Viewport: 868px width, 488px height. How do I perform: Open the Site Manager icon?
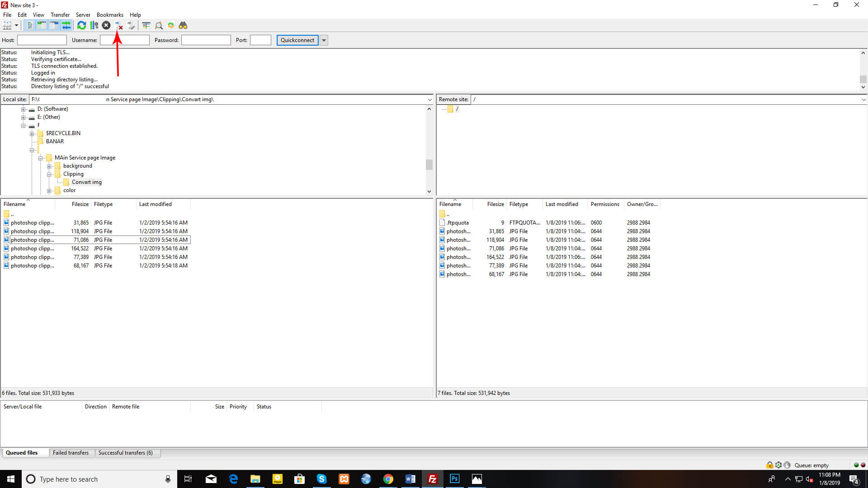click(7, 25)
